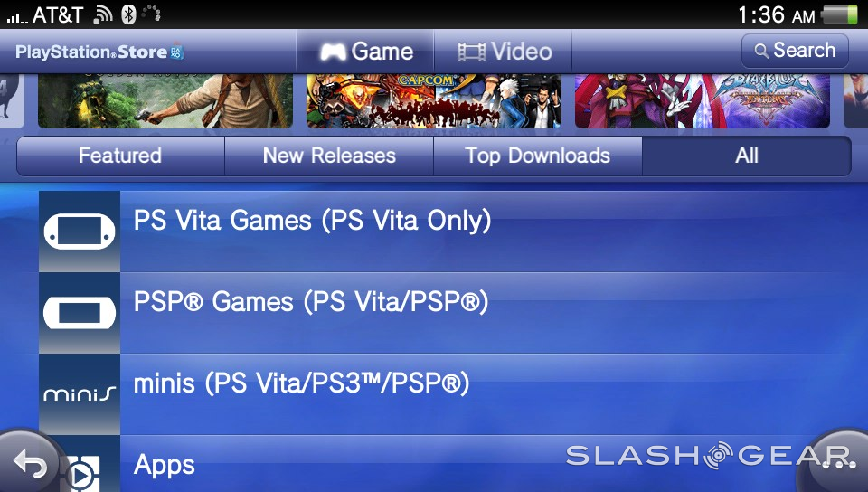Select the All filter tab
868x492 pixels.
click(746, 156)
